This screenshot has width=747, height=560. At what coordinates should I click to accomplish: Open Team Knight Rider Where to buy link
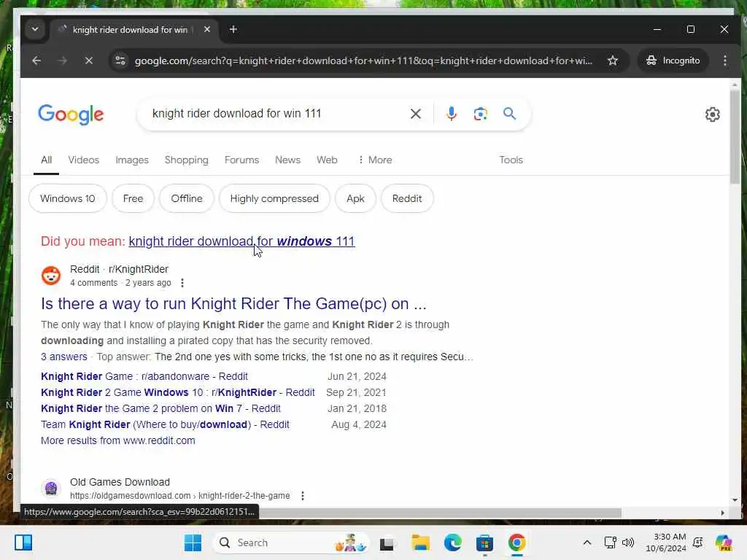pyautogui.click(x=165, y=424)
